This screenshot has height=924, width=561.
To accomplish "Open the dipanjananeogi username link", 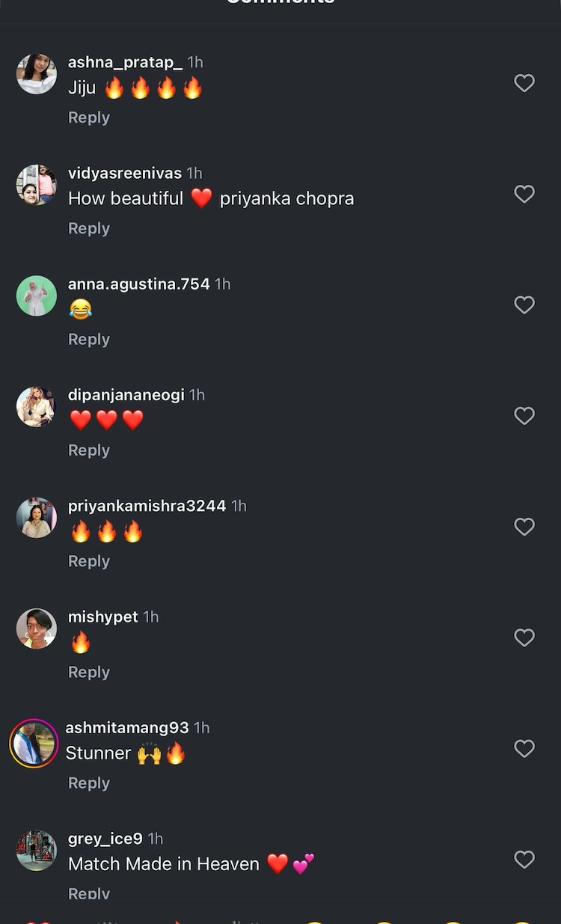I will (x=126, y=395).
